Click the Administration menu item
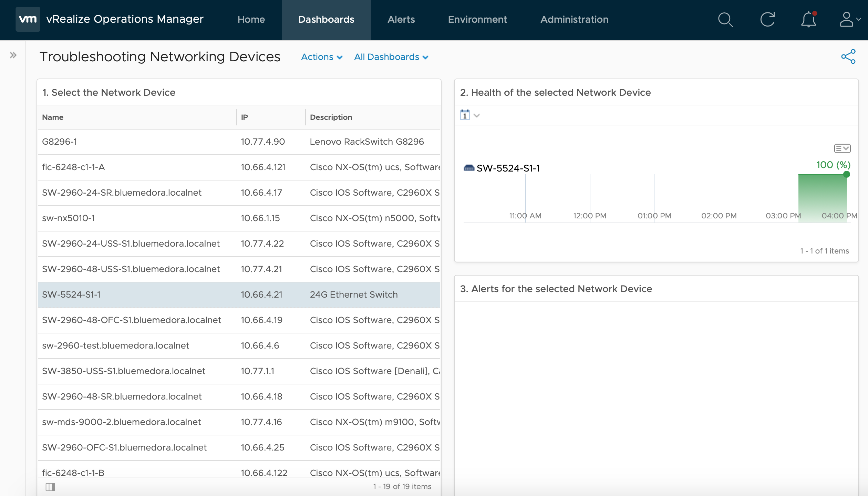868x496 pixels. [x=574, y=19]
